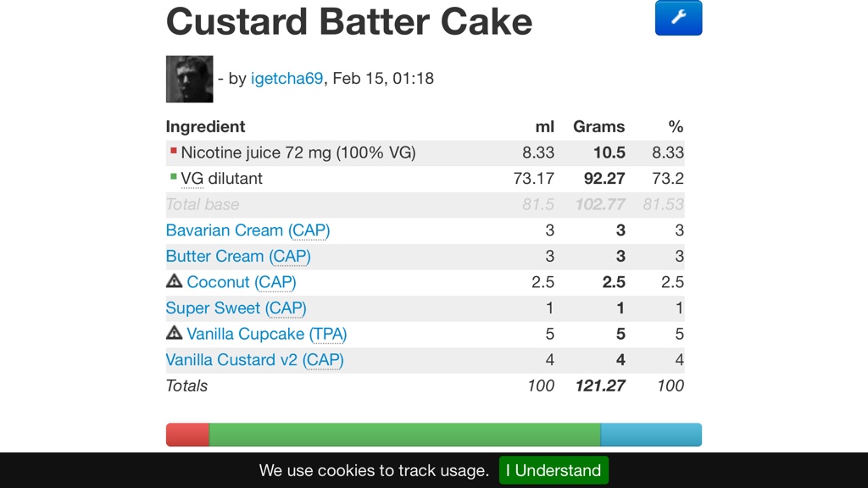Open the Butter Cream (CAP) flavor link
This screenshot has width=868, height=488.
pyautogui.click(x=238, y=256)
